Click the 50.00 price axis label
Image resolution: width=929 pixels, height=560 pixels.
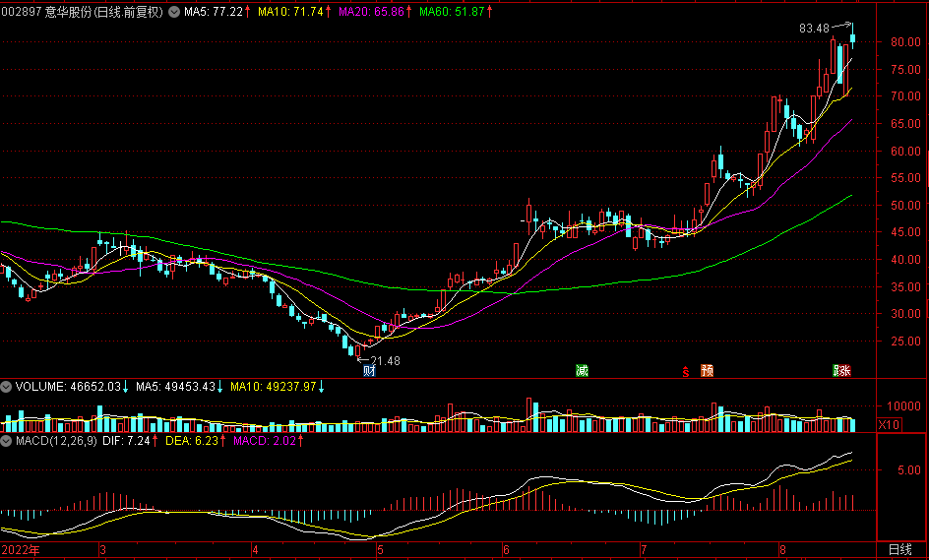point(905,205)
